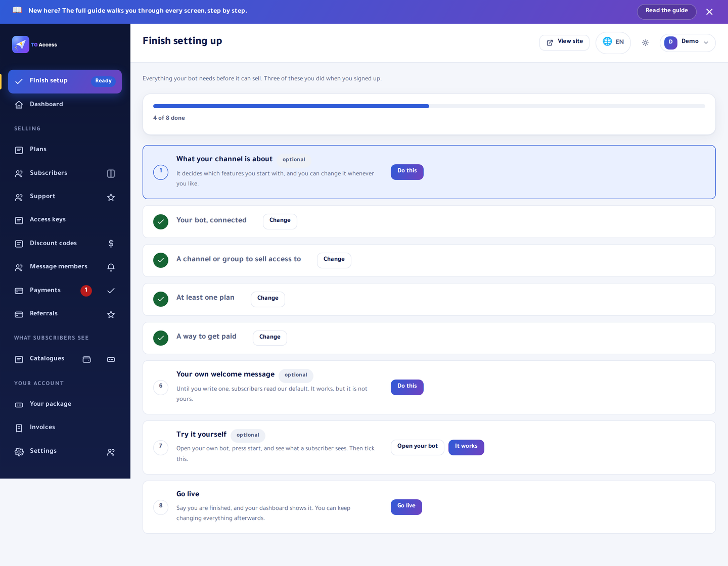This screenshot has height=566, width=728.
Task: Click the green check for Your bot, connected
Action: [161, 221]
